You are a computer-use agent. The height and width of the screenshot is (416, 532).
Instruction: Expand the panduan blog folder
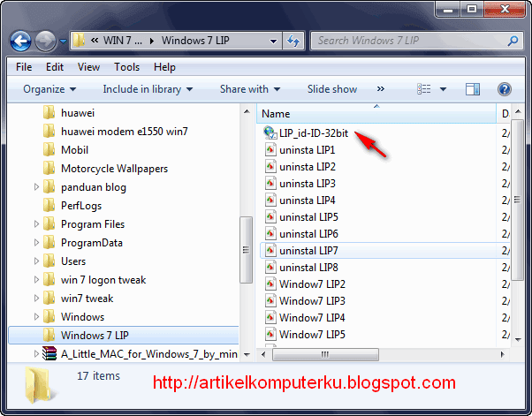point(36,187)
